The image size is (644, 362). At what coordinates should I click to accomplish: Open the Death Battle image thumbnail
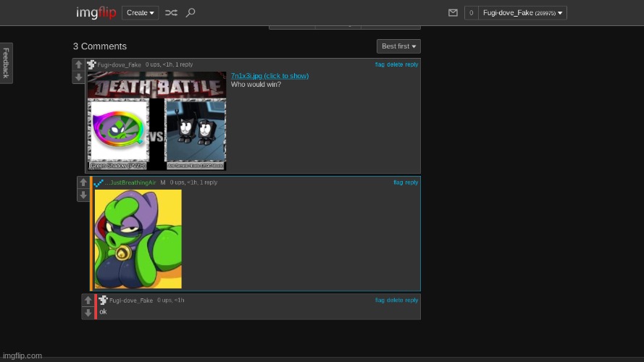point(156,121)
